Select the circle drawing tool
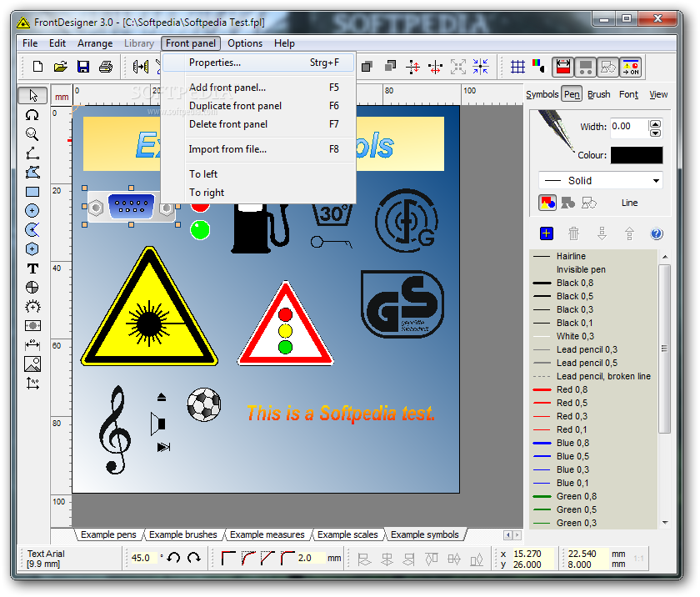 tap(32, 211)
